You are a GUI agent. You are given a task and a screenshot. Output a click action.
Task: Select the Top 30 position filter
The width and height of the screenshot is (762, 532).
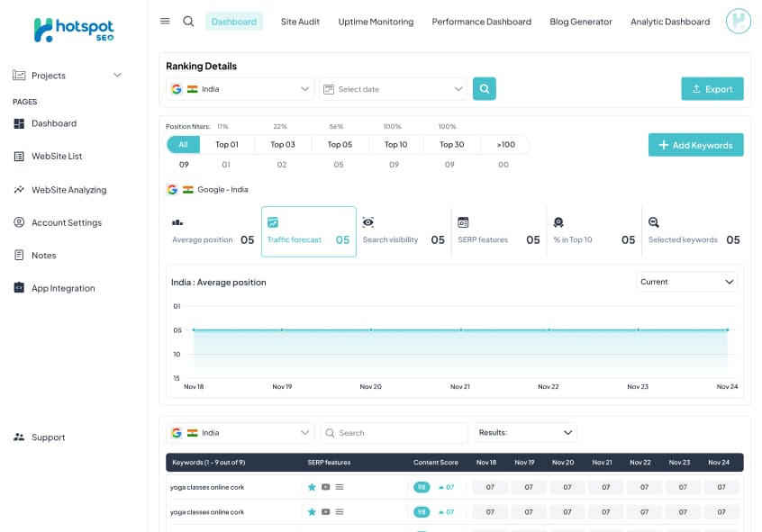pyautogui.click(x=452, y=145)
